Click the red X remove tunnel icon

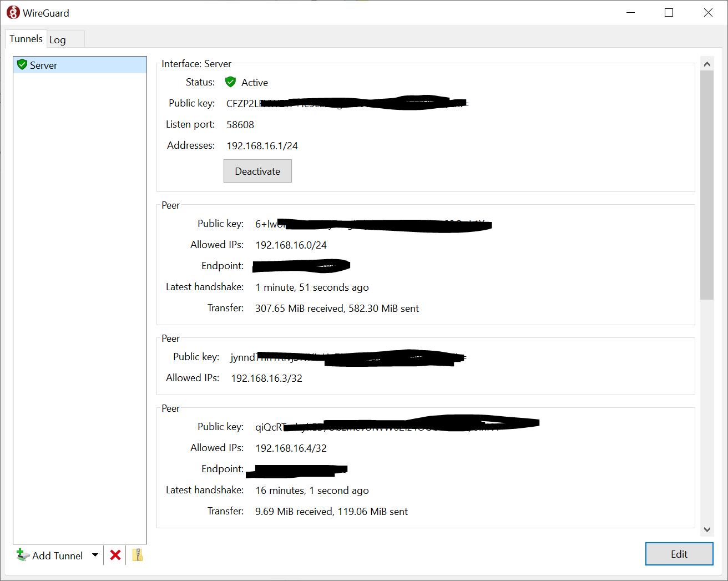(x=115, y=555)
